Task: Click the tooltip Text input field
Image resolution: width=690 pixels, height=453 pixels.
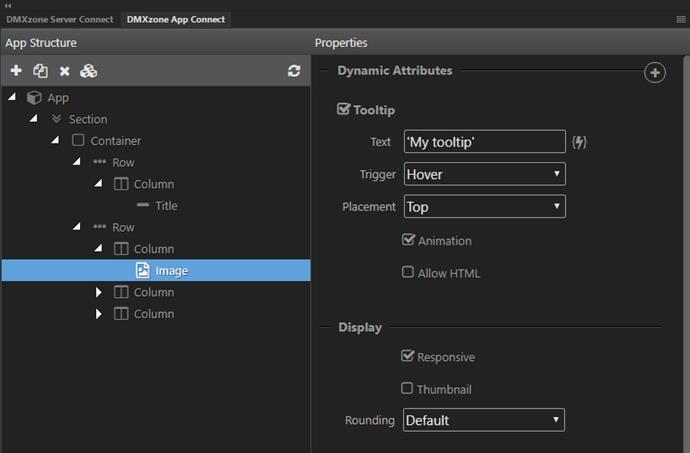Action: tap(484, 141)
